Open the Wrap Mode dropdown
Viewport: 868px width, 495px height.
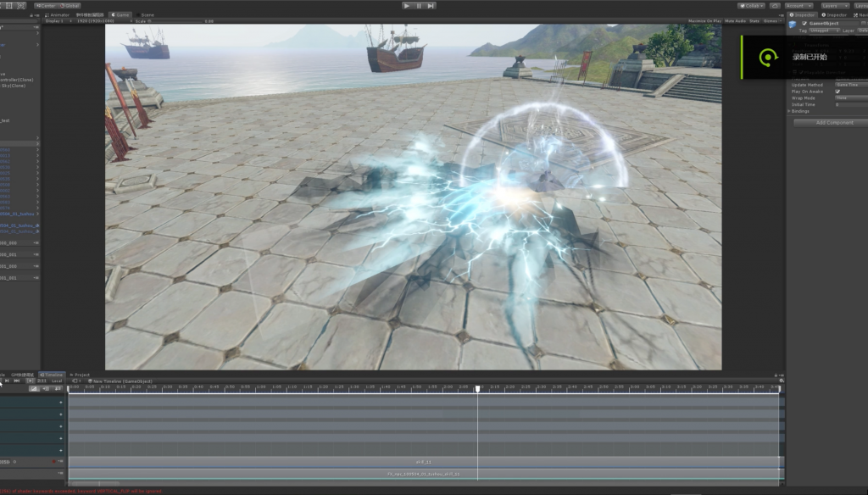(x=851, y=98)
